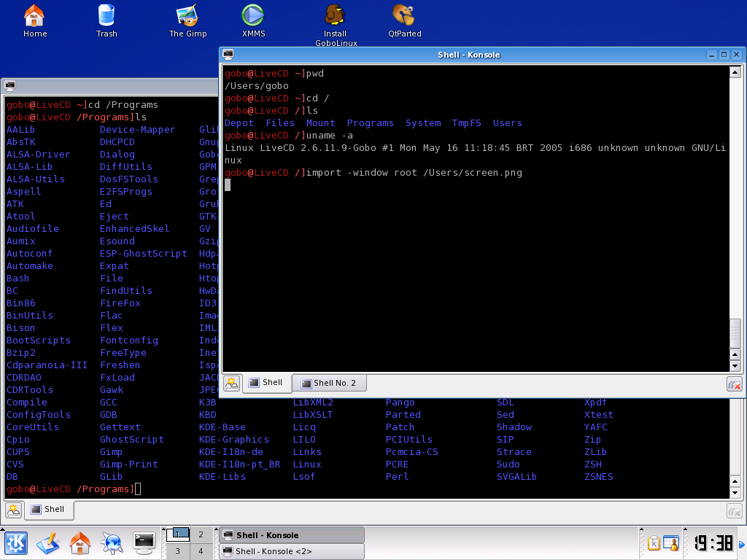The height and width of the screenshot is (560, 747).
Task: Maximize the front Shell - Konsole window
Action: coord(724,55)
